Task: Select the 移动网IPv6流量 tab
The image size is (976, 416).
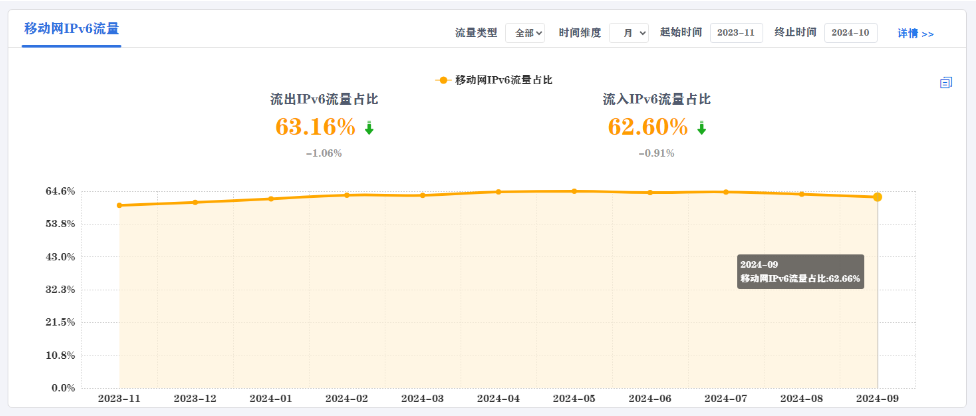Action: [72, 29]
